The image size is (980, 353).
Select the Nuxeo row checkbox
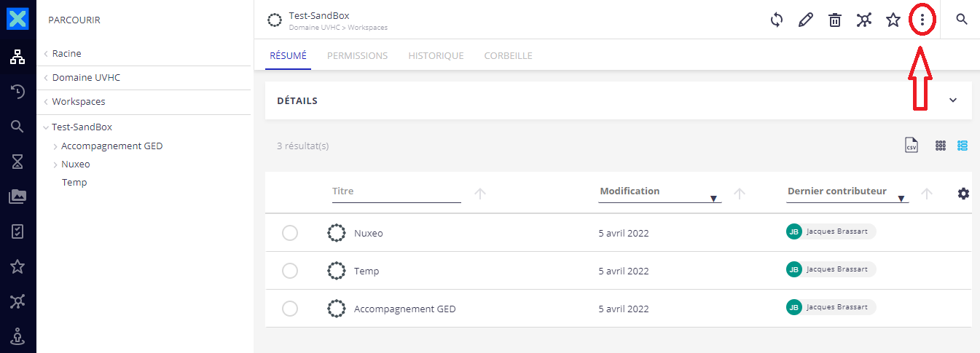point(290,233)
